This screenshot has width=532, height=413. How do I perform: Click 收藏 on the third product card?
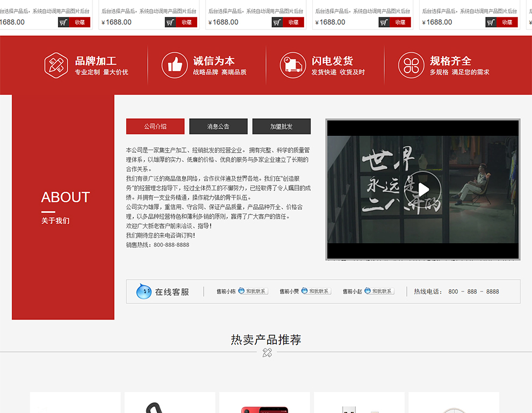click(x=293, y=23)
